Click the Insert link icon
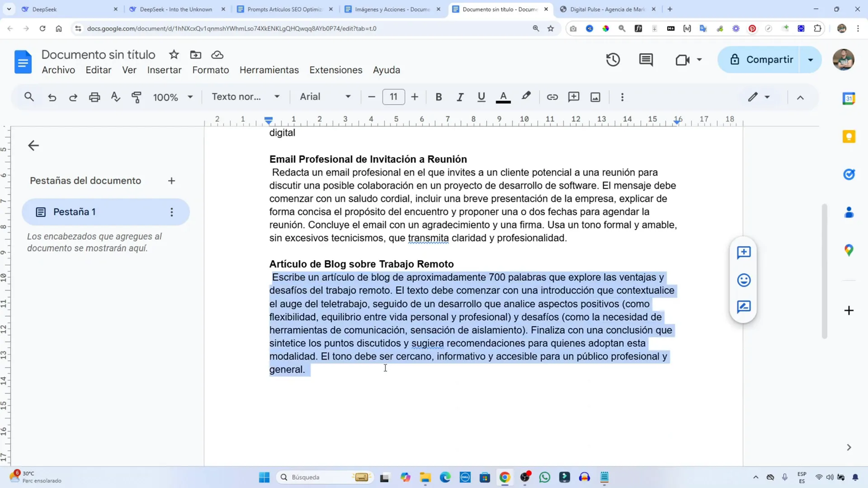 [x=552, y=97]
